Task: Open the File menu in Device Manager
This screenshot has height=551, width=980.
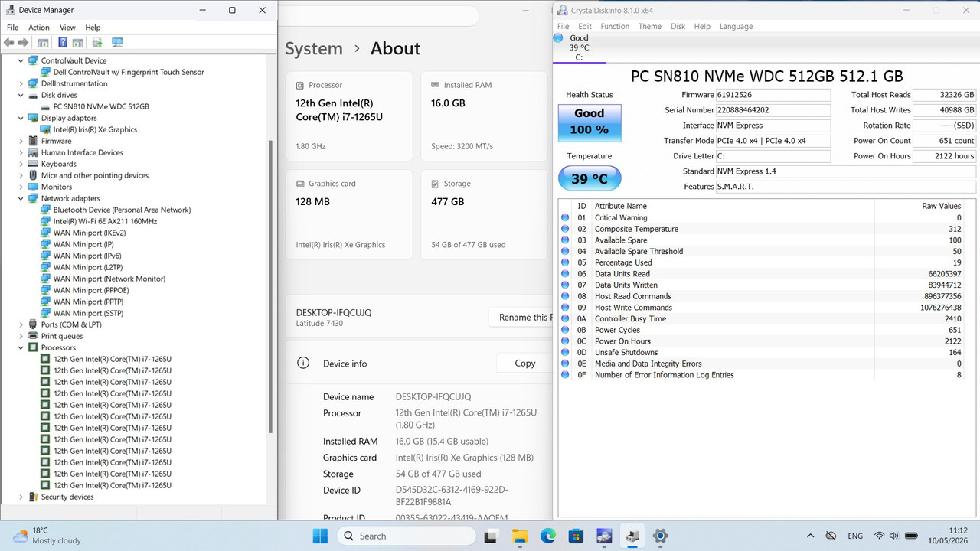Action: 13,28
